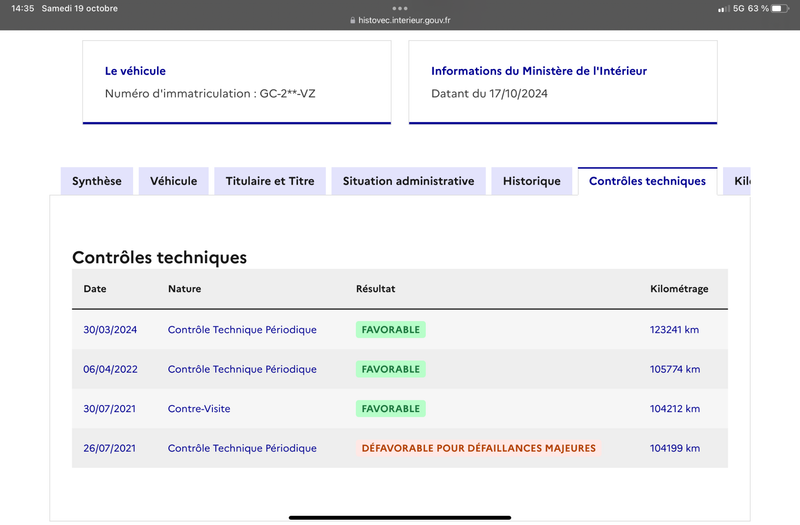
Task: Go to the Historique tab
Action: point(532,181)
